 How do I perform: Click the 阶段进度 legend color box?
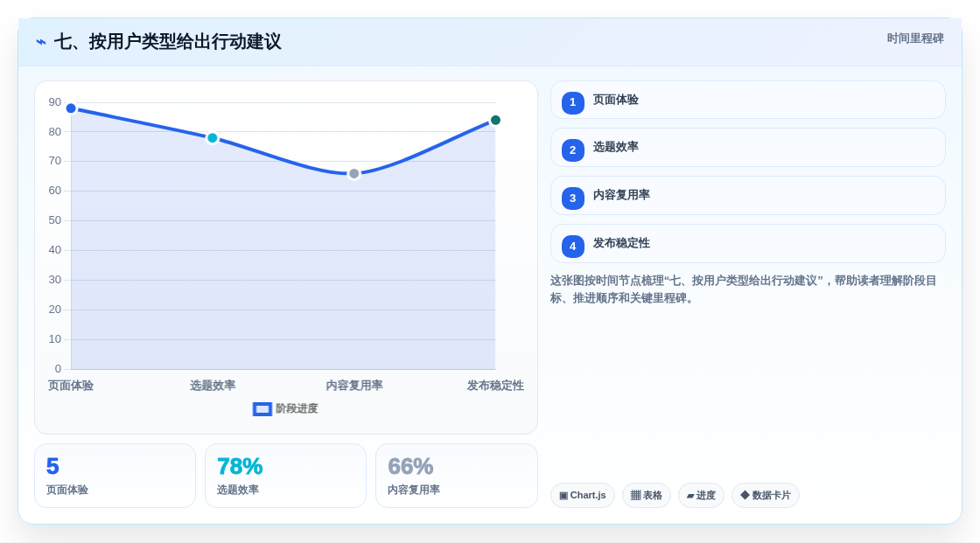(262, 409)
